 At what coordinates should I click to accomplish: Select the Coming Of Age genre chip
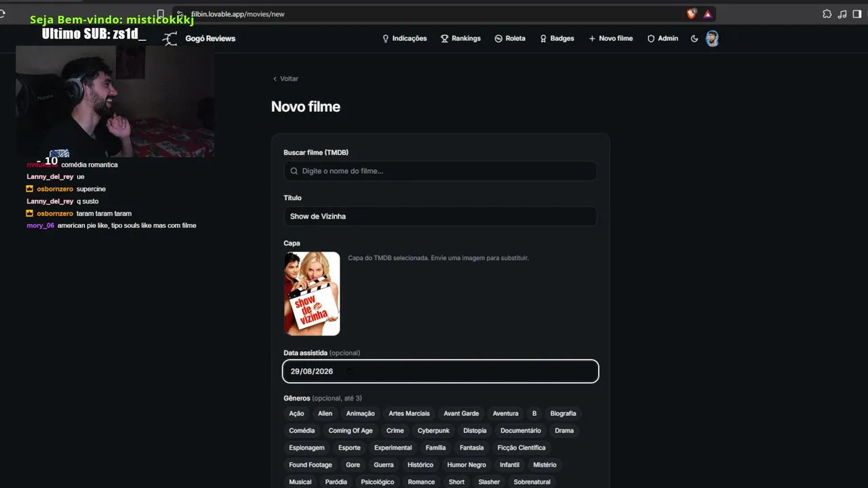click(x=351, y=430)
